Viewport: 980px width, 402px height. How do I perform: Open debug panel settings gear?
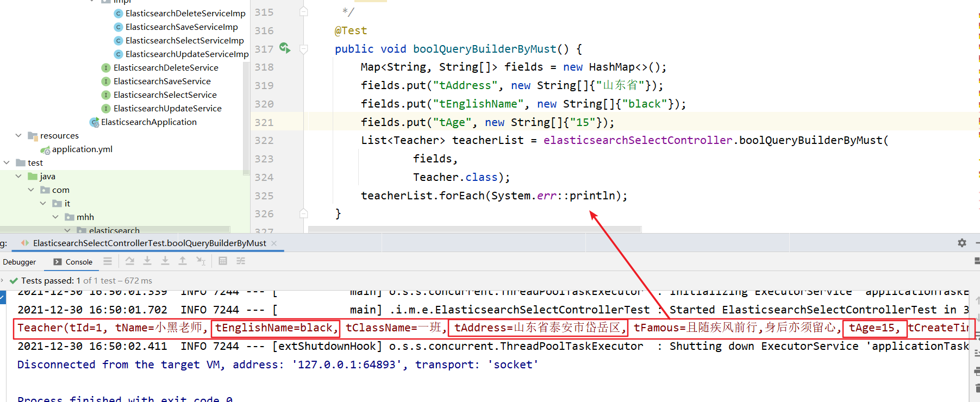(x=962, y=243)
